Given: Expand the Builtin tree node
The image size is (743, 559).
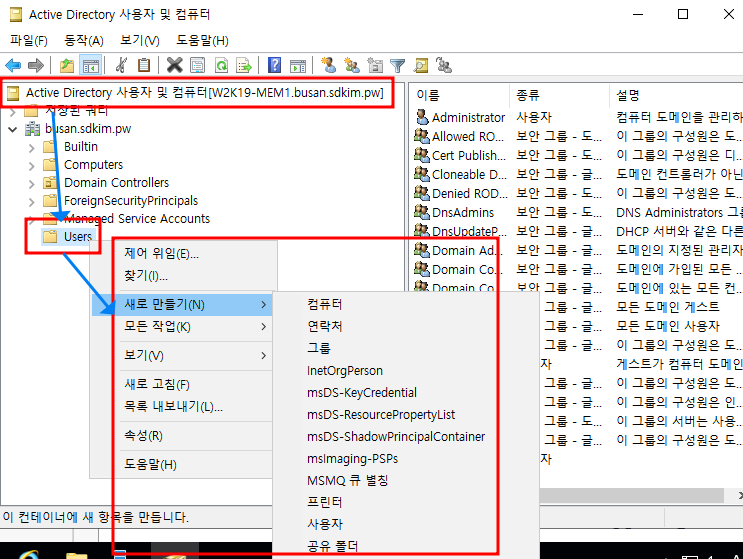Looking at the screenshot, I should pos(31,148).
